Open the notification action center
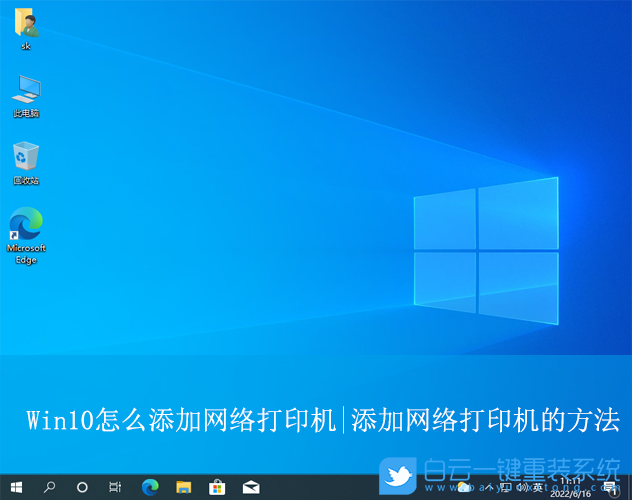The height and width of the screenshot is (500, 632). click(610, 488)
